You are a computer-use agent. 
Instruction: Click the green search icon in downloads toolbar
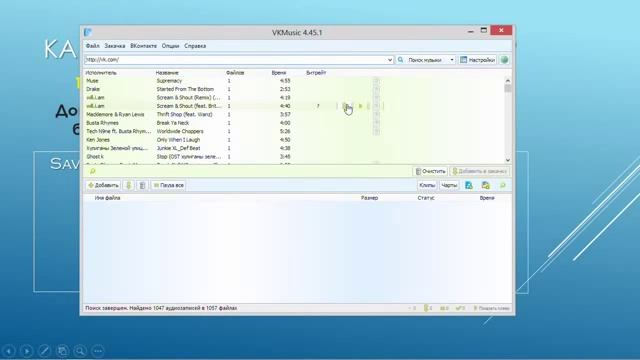(503, 185)
